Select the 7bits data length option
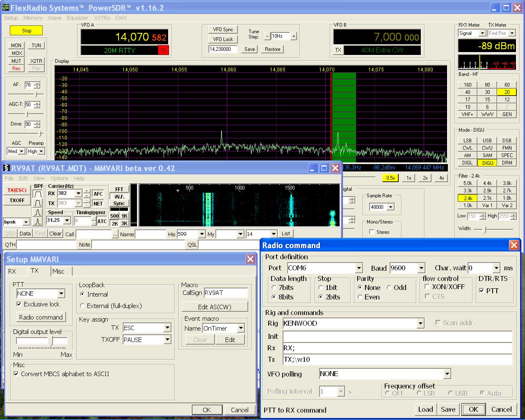525x420 pixels. click(274, 288)
